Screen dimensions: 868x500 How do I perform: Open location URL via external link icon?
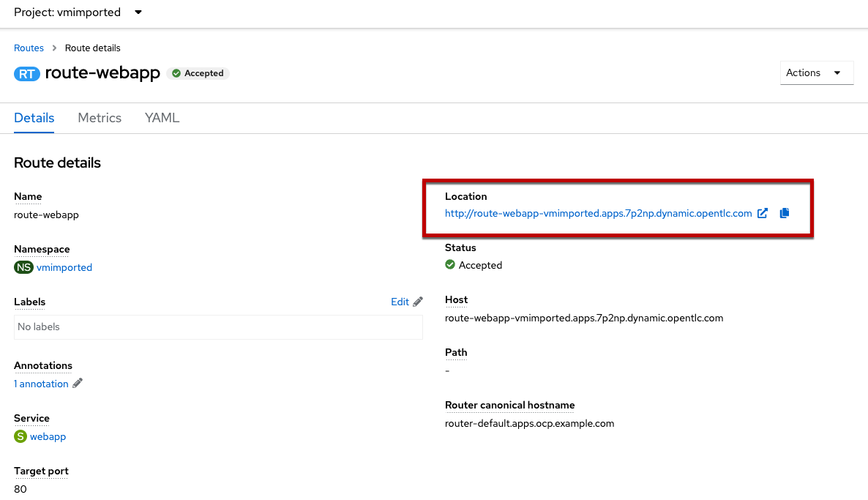pos(763,214)
